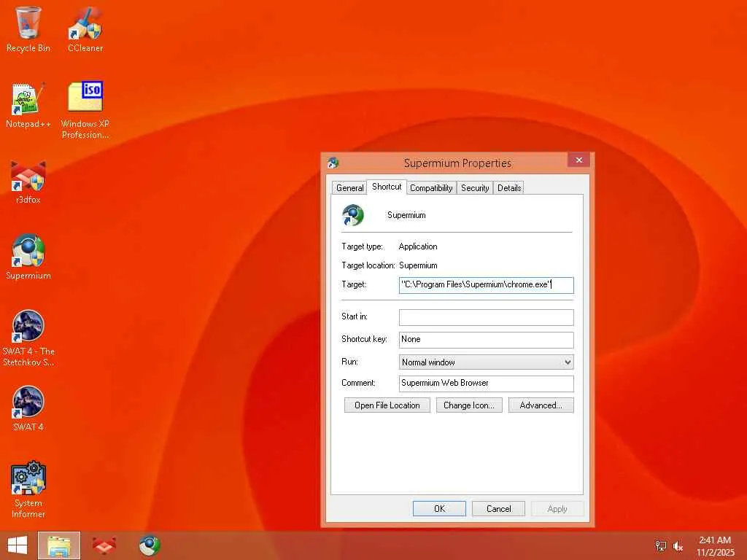The image size is (747, 560).
Task: Click the muted volume tray icon
Action: 678,546
